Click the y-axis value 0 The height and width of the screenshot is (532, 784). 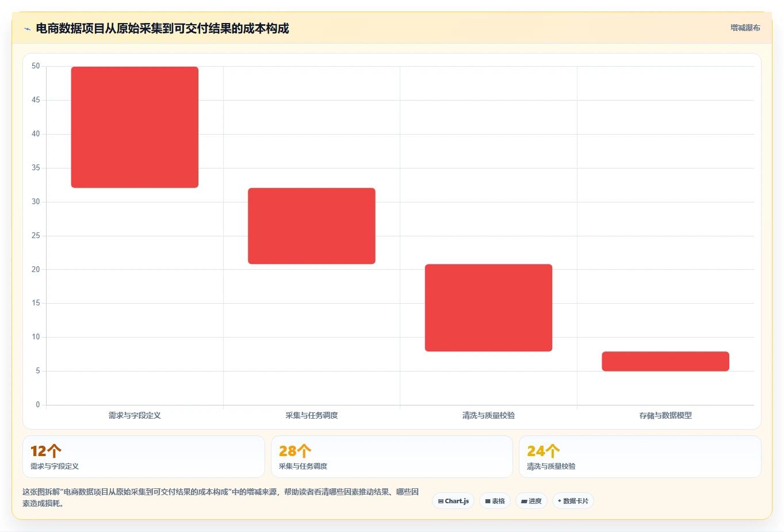click(38, 405)
